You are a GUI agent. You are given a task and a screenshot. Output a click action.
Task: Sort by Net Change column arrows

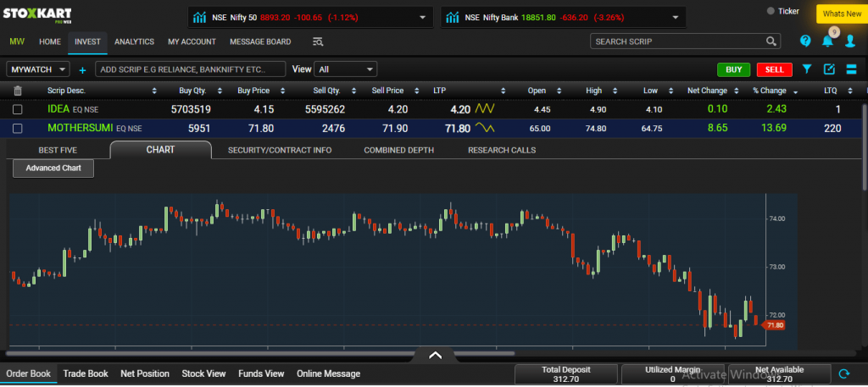click(737, 91)
